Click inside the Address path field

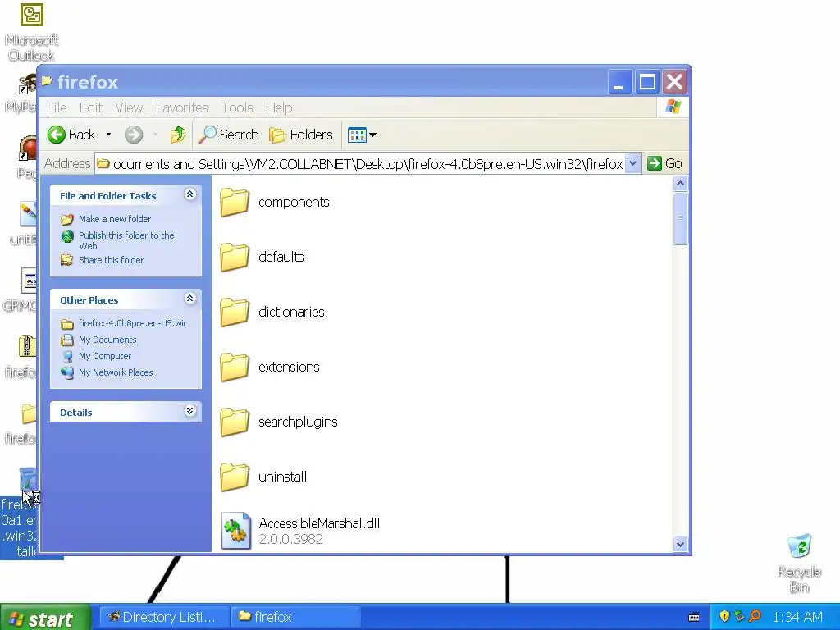click(360, 163)
